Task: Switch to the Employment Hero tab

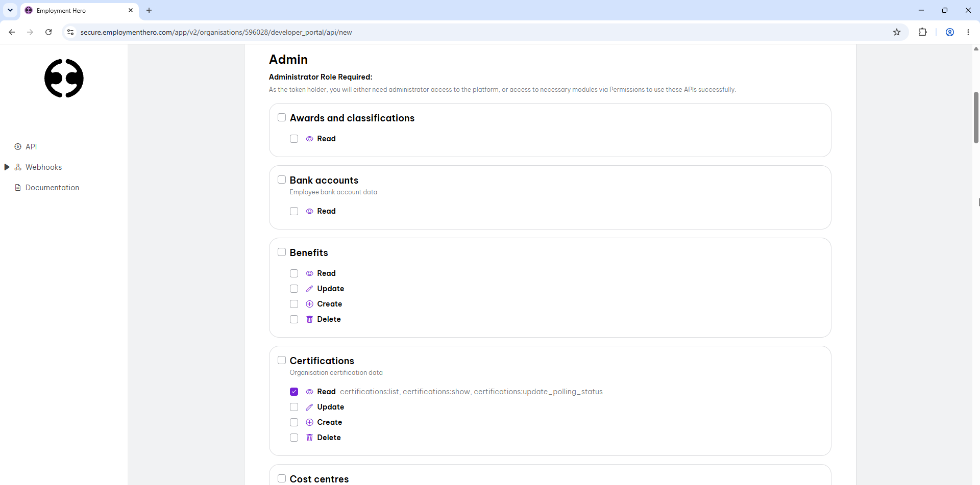Action: [x=79, y=10]
